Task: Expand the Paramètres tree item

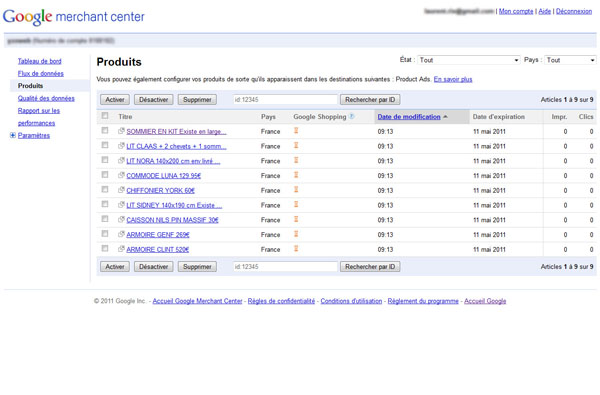Action: tap(13, 135)
